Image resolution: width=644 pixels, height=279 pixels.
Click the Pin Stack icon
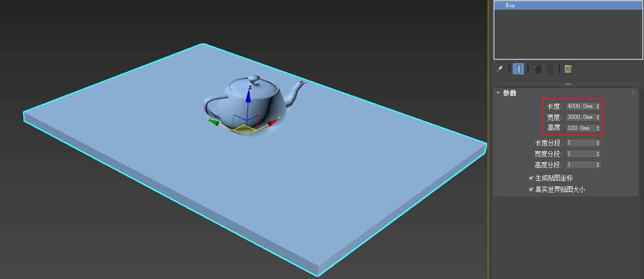500,69
